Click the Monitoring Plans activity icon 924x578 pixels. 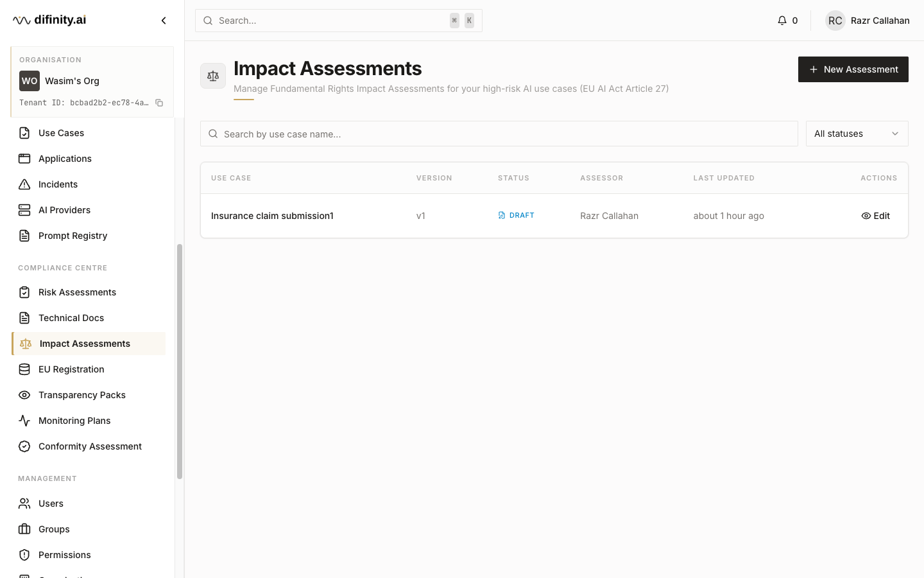pyautogui.click(x=24, y=421)
